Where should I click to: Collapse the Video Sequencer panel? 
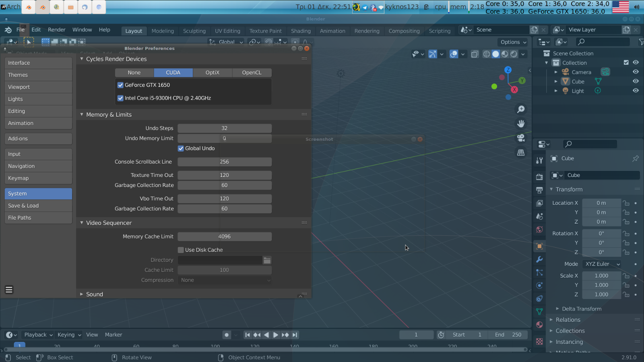click(82, 223)
